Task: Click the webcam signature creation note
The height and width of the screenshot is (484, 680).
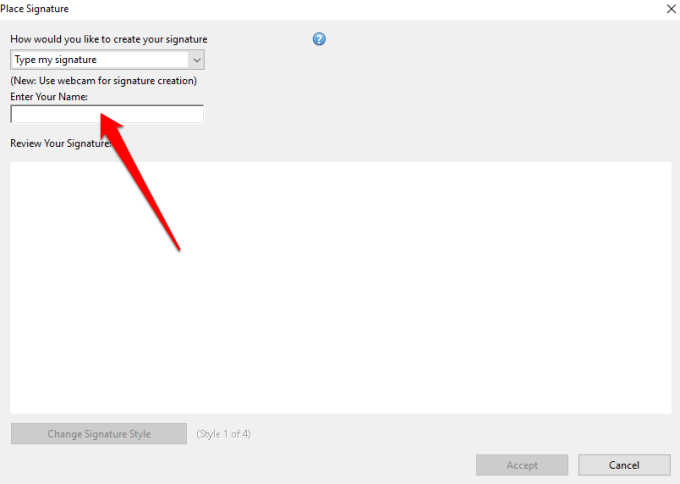Action: (x=104, y=81)
